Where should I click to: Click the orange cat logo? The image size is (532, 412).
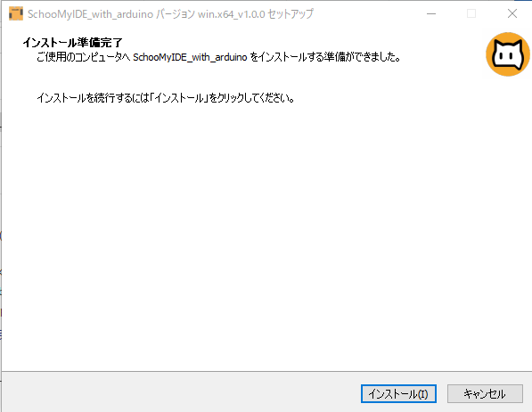[508, 54]
